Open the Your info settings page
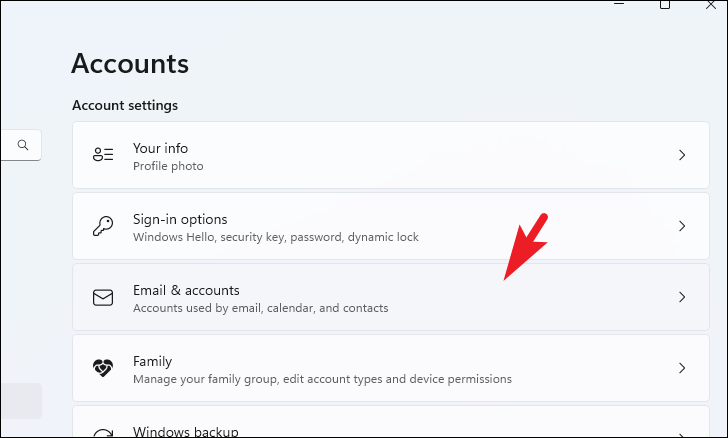728x438 pixels. tap(160, 148)
